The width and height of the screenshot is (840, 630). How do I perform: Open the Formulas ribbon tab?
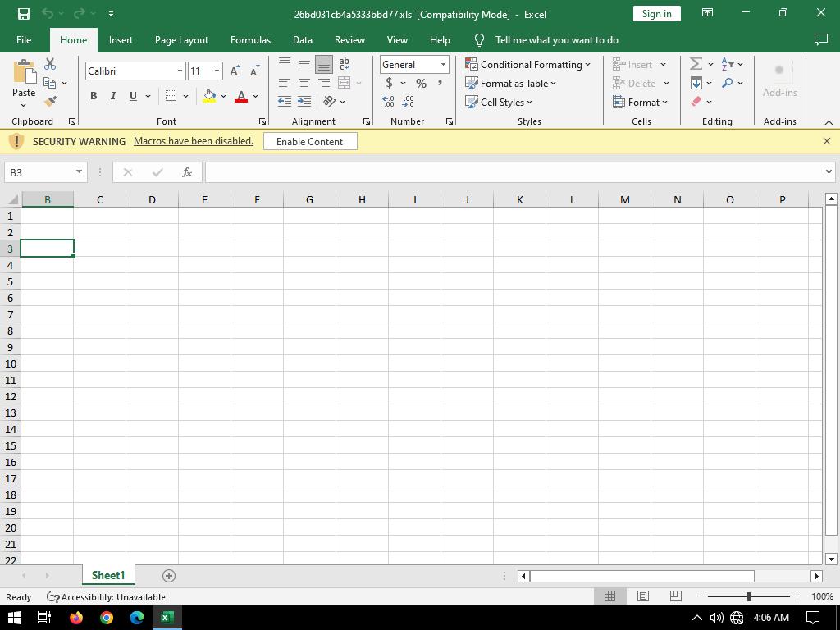(x=250, y=40)
